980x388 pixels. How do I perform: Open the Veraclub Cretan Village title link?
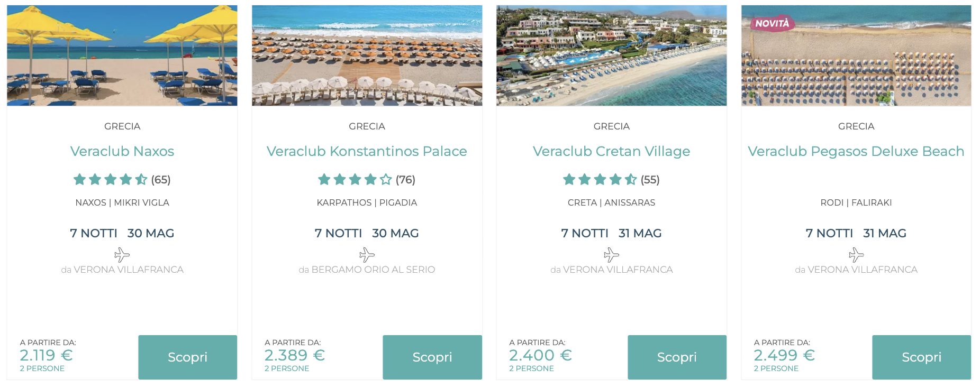[611, 151]
